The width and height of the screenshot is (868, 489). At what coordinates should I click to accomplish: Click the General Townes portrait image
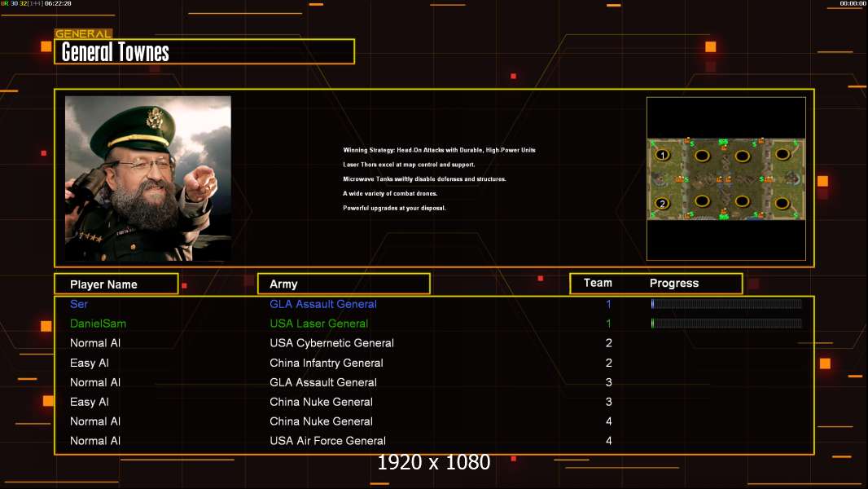point(148,178)
